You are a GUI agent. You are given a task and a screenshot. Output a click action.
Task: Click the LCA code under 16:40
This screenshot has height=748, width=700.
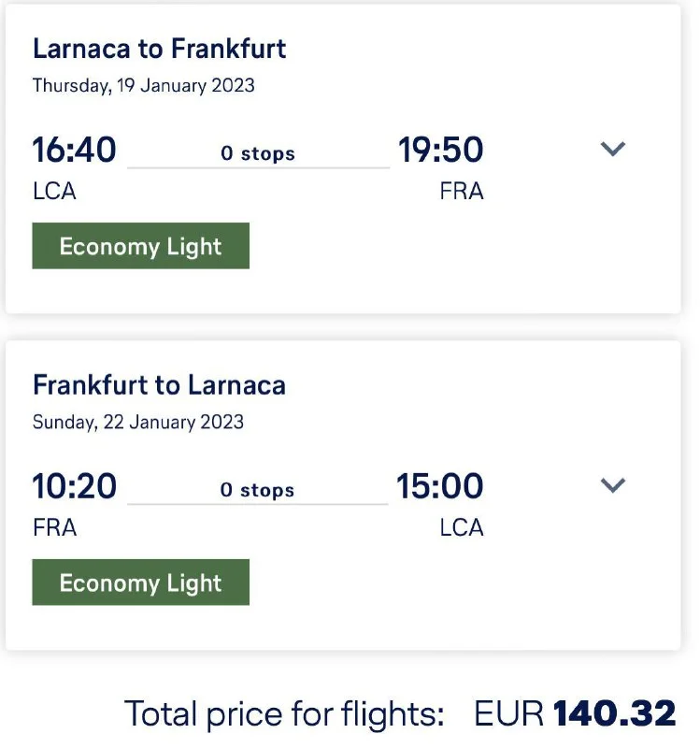(x=54, y=191)
